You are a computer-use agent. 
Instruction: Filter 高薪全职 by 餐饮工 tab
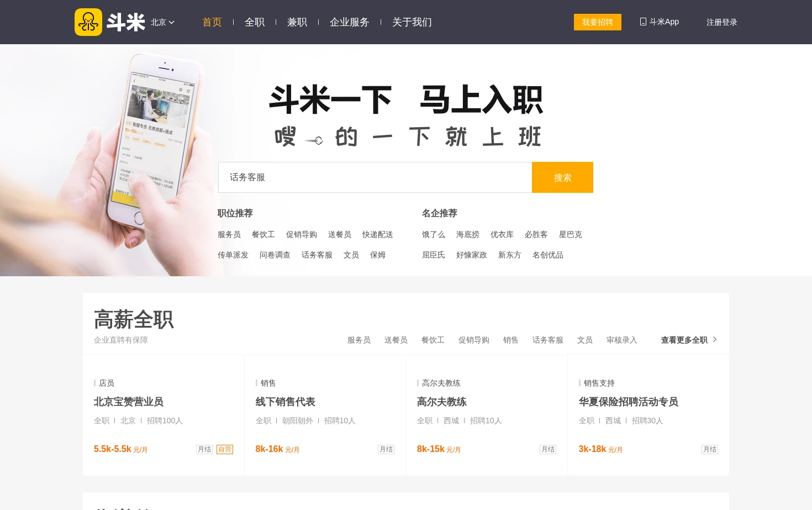point(433,340)
